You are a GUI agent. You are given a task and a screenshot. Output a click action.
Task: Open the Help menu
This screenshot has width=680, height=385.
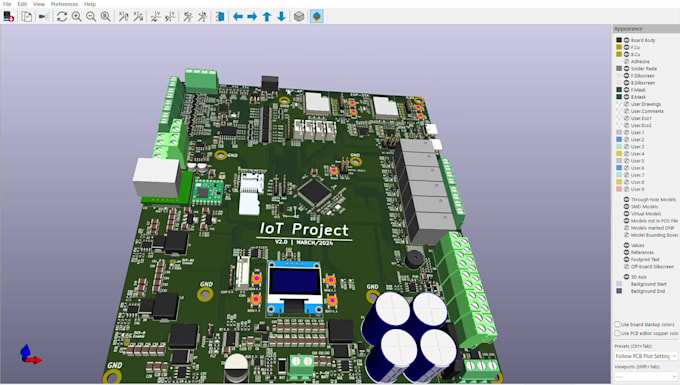tap(90, 4)
